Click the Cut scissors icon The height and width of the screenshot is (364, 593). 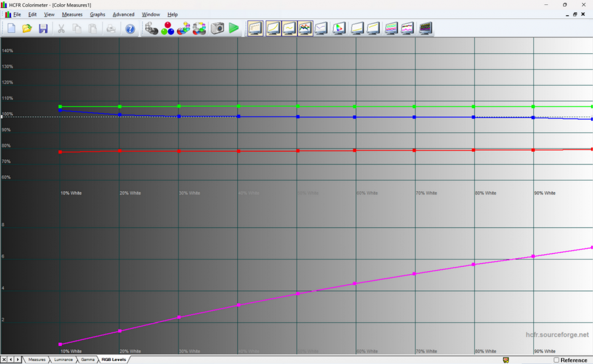(61, 29)
